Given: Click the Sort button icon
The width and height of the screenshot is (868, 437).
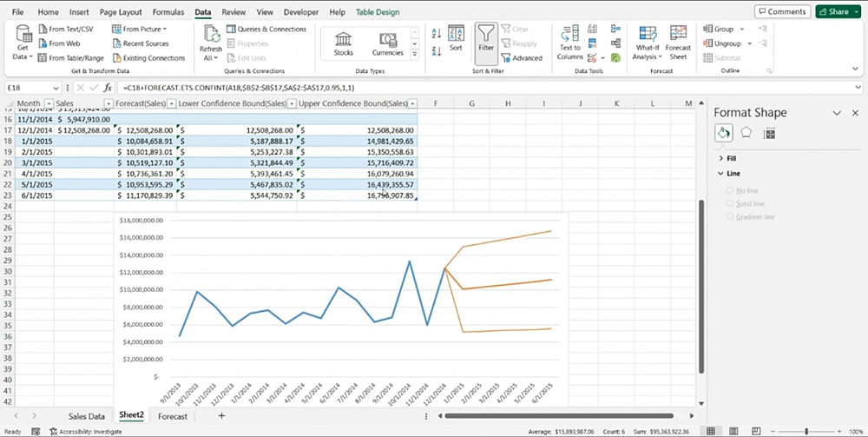Looking at the screenshot, I should pyautogui.click(x=456, y=36).
